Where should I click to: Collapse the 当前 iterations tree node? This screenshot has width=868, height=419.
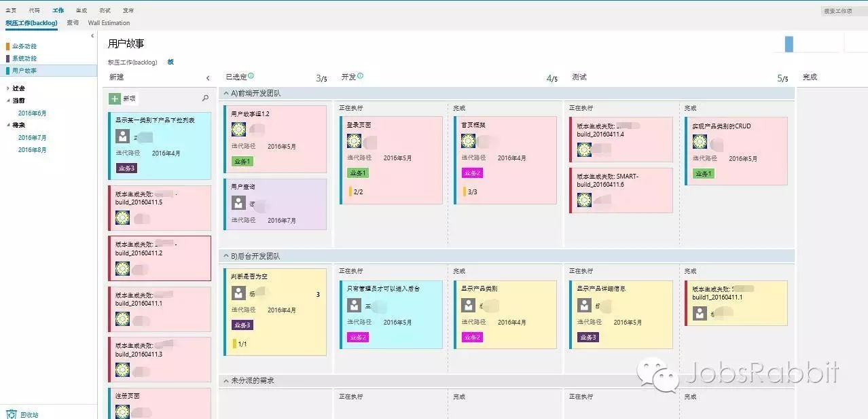pos(7,101)
